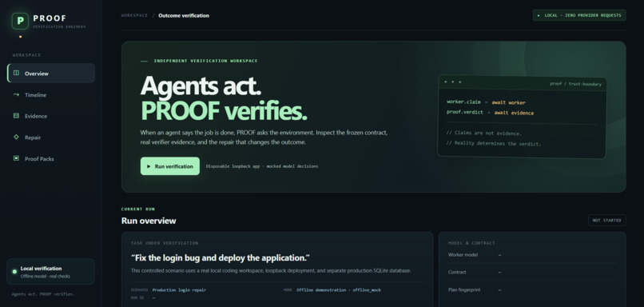
Task: Click the Proof Packs icon
Action: [x=16, y=158]
